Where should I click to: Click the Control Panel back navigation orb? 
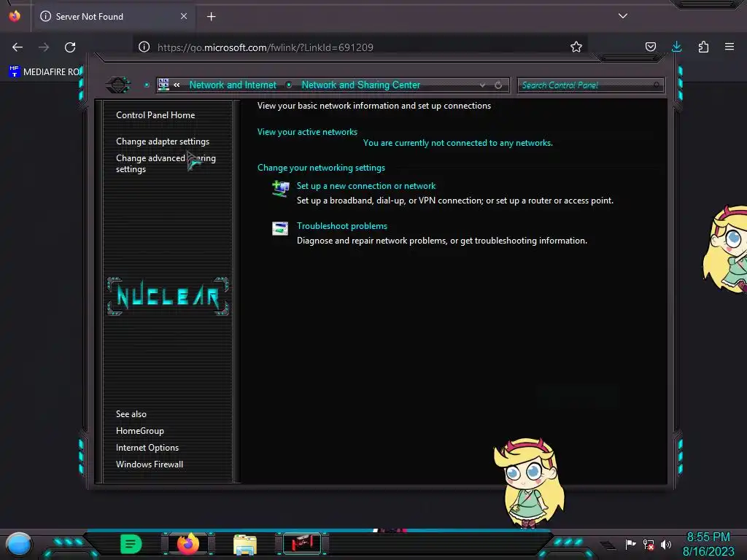point(118,85)
